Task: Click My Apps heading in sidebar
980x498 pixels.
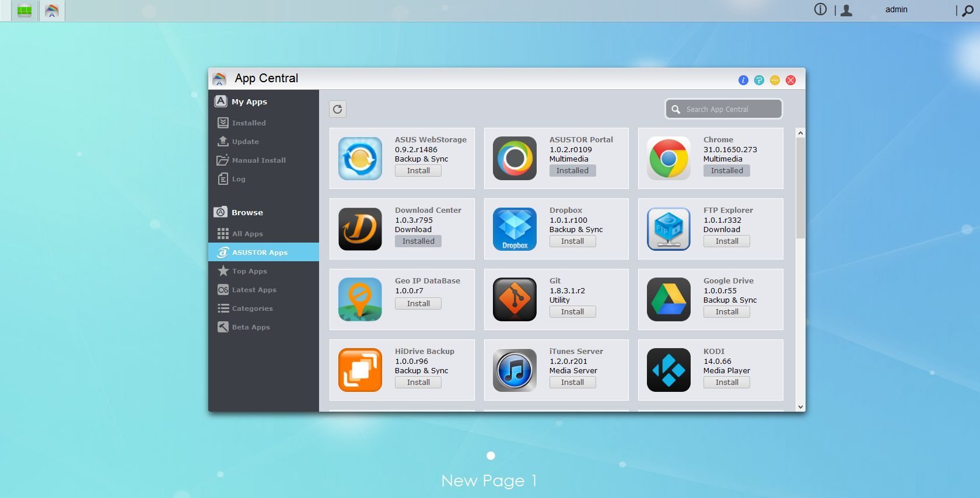Action: click(x=249, y=101)
